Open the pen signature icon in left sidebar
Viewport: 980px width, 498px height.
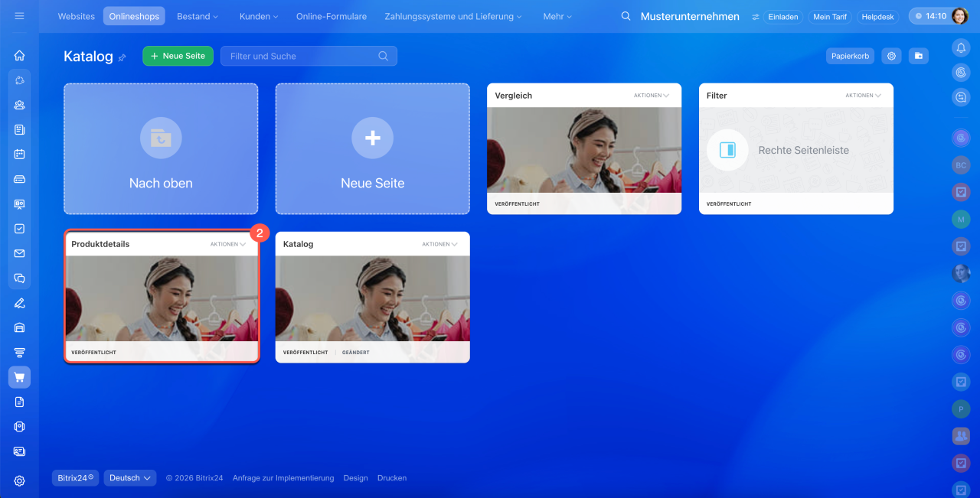(19, 303)
